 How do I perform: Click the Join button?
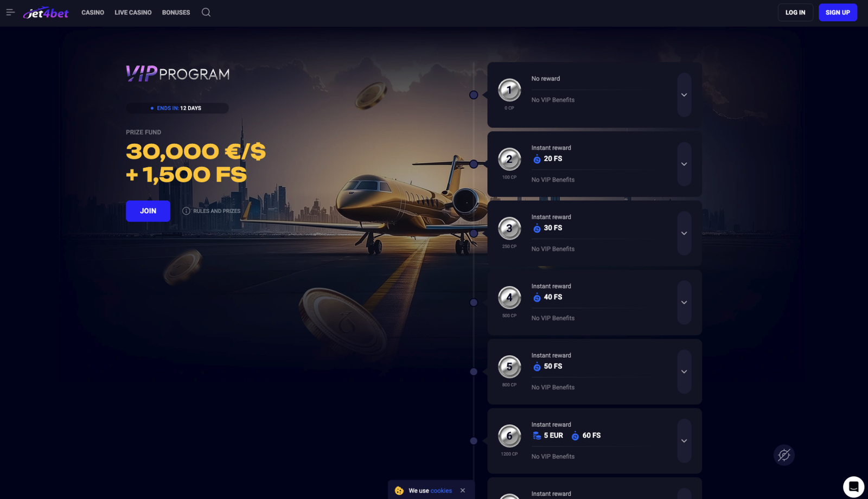pos(148,211)
